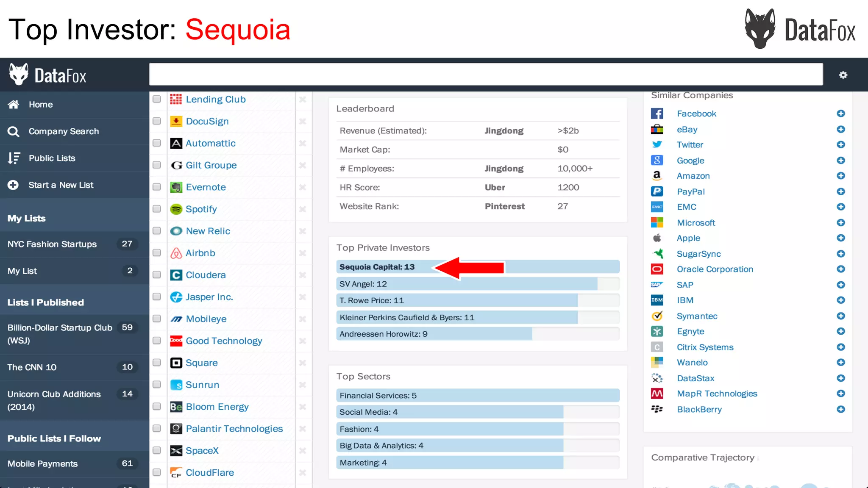Remove Spotify with its x icon
Screen dimensions: 868x488
click(x=303, y=209)
